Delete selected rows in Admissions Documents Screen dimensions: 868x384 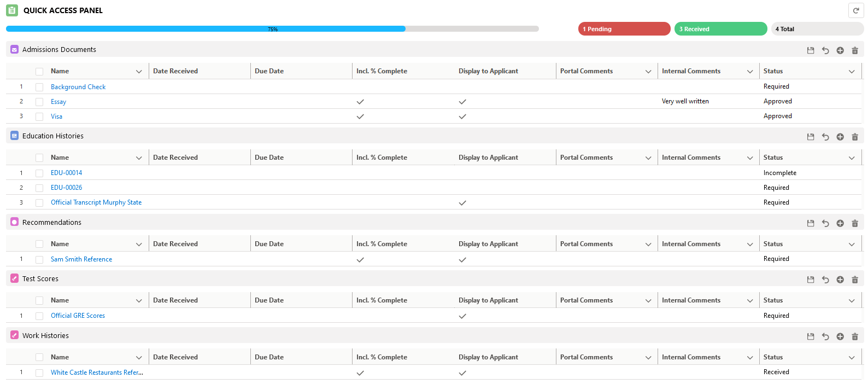click(855, 50)
